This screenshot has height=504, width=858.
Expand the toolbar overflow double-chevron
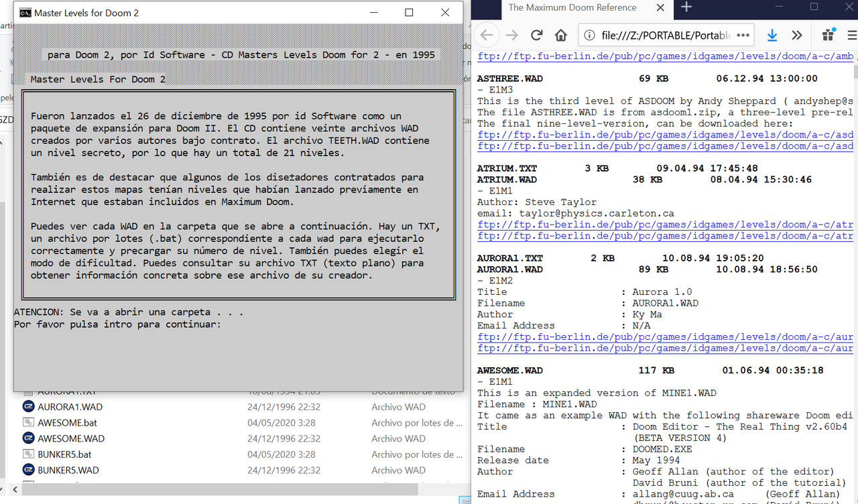coord(796,35)
